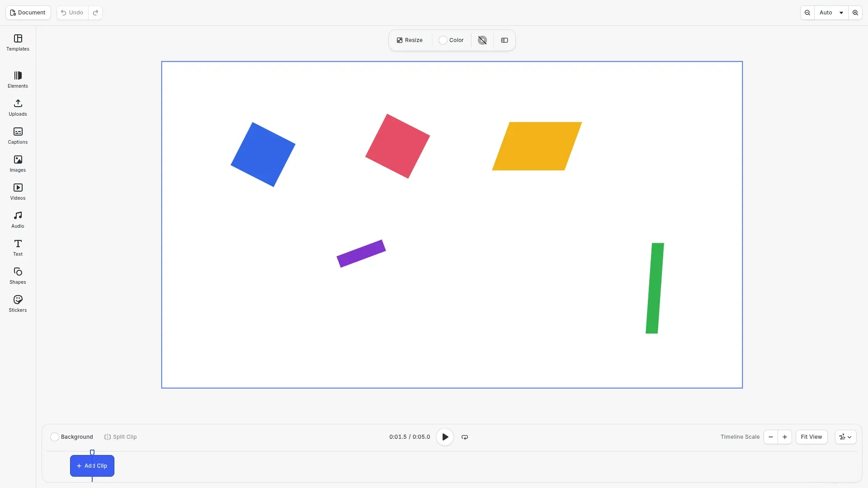The width and height of the screenshot is (868, 488).
Task: Click the zoom in magnifier icon
Action: tap(855, 13)
